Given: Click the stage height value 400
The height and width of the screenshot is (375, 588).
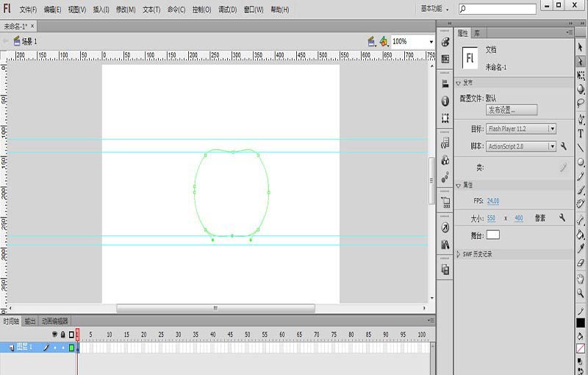Looking at the screenshot, I should pos(519,218).
